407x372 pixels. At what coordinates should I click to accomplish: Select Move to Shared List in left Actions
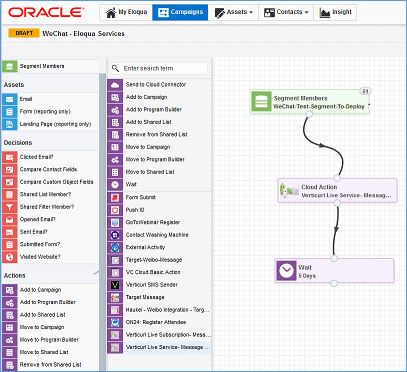[x=50, y=352]
